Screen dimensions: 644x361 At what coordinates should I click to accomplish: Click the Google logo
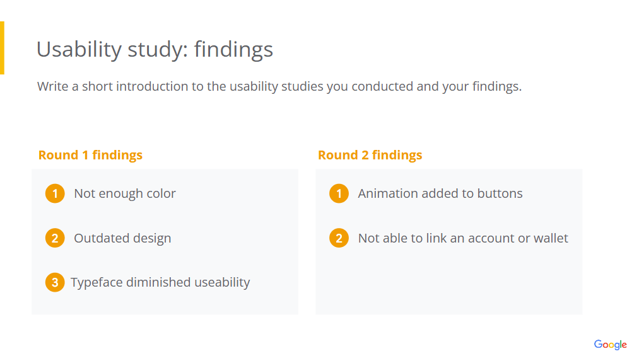click(x=610, y=345)
